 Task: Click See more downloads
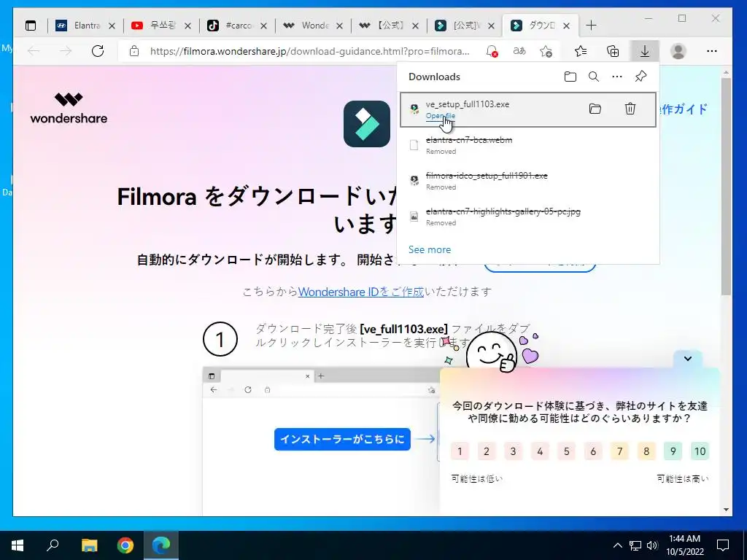429,249
